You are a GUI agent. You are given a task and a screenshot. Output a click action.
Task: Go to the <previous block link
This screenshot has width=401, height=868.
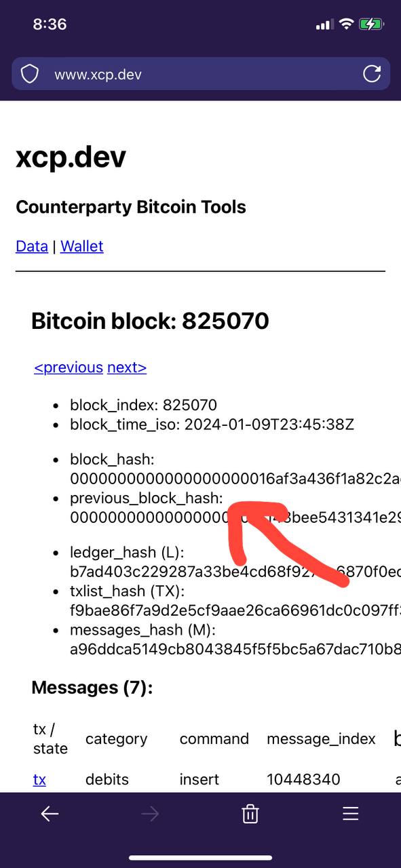(69, 368)
